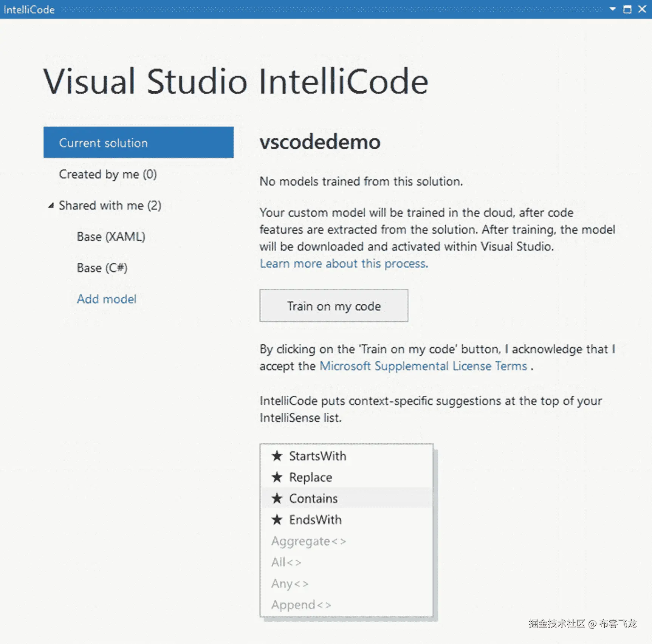Select EndsWith suggestion in the list
The width and height of the screenshot is (652, 644).
(346, 520)
